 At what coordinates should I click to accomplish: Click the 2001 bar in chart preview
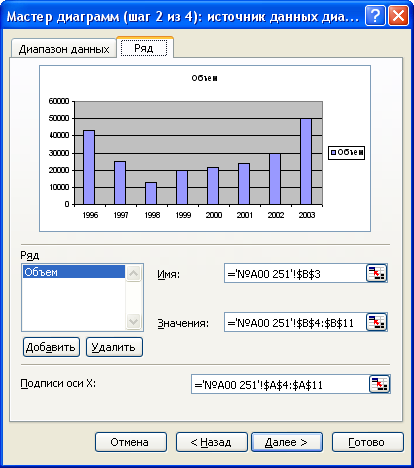244,184
